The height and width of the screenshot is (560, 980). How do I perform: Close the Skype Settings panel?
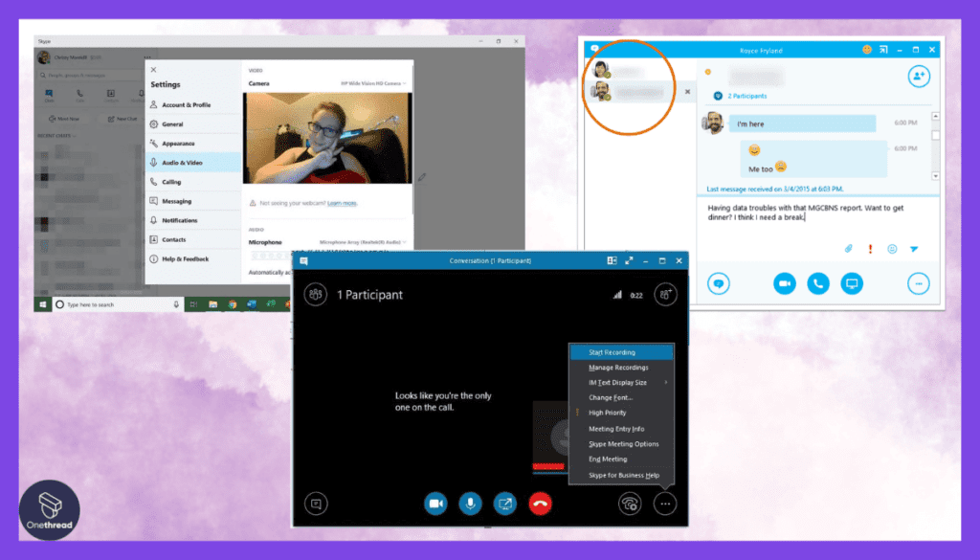point(154,70)
